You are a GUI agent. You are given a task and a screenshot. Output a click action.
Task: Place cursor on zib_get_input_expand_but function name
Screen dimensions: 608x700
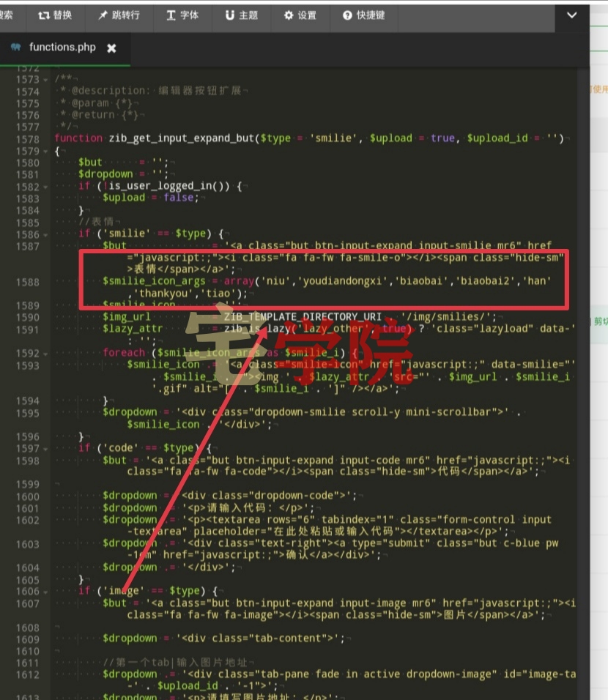point(182,138)
